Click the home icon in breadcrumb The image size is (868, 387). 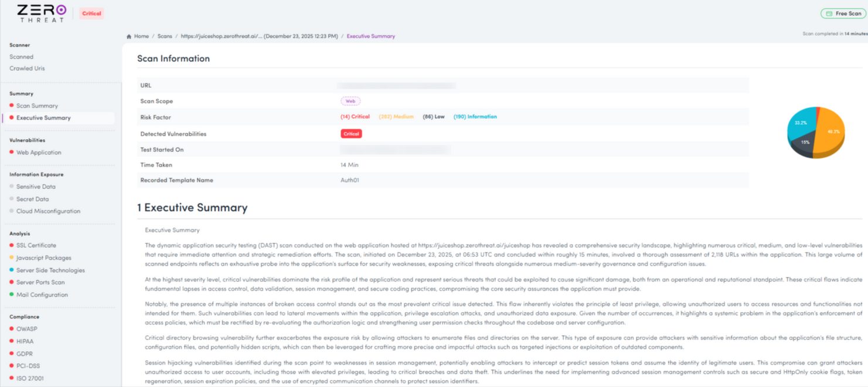point(129,36)
